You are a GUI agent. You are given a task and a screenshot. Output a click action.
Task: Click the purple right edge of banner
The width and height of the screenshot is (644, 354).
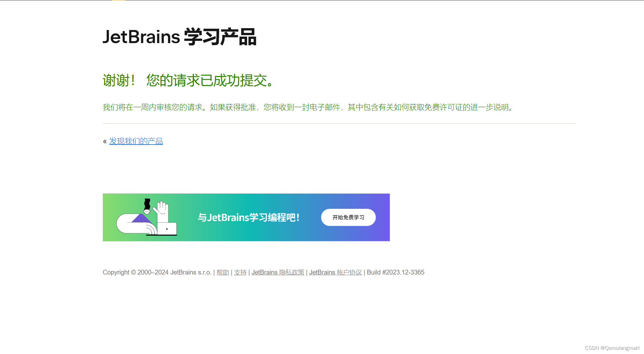[385, 217]
